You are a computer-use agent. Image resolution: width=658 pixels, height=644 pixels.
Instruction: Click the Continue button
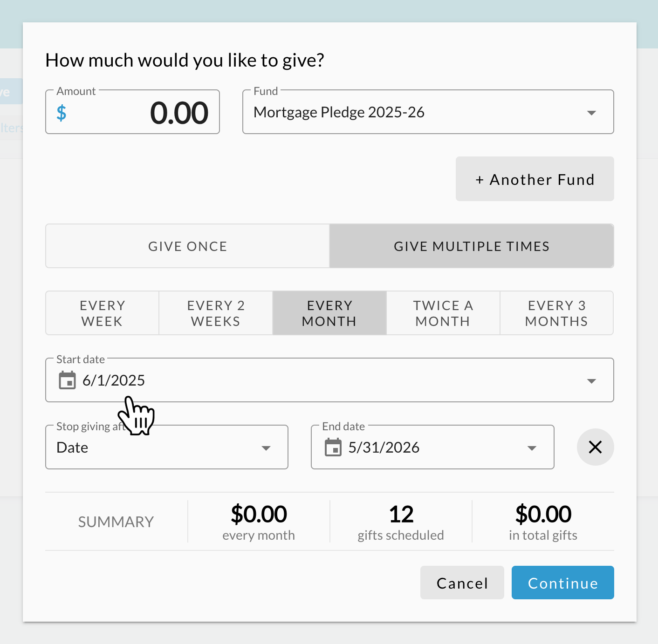(x=563, y=583)
